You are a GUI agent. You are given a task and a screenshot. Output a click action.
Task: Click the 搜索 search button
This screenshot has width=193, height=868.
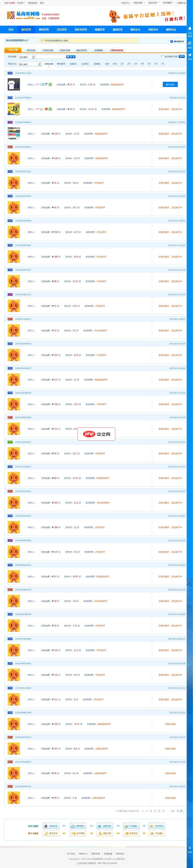point(71,57)
